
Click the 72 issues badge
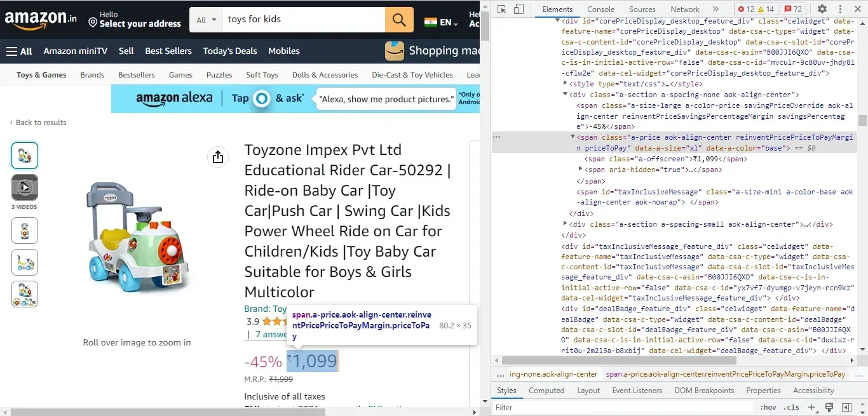coord(793,9)
